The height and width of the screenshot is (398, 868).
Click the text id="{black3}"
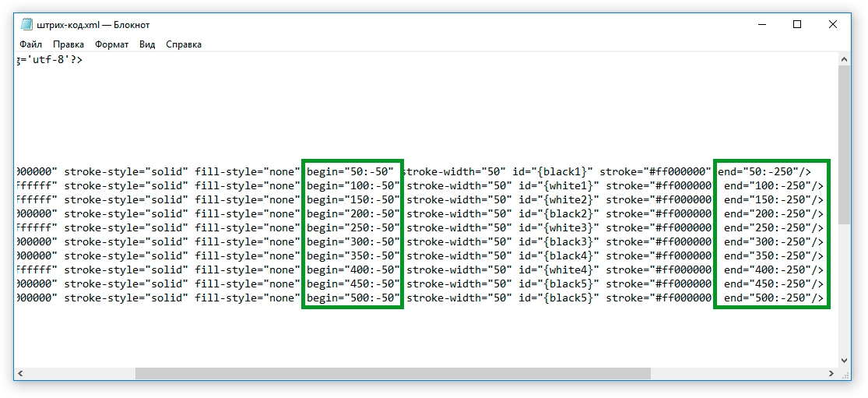[x=559, y=242]
